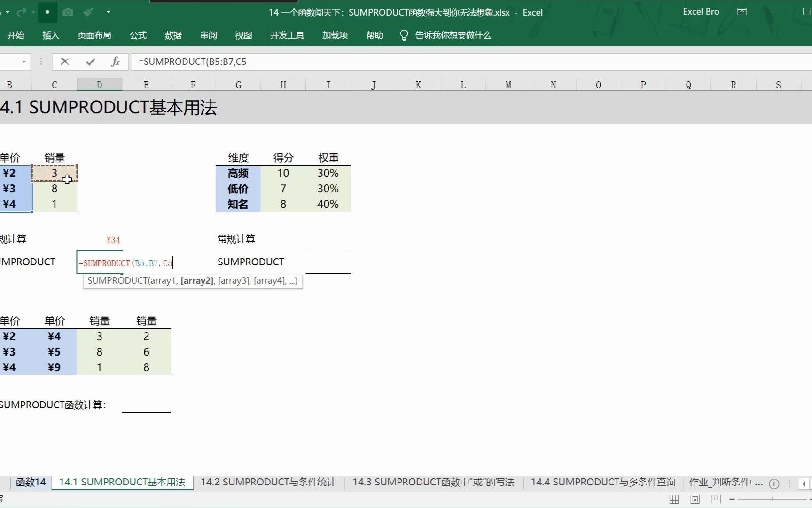Click score cell with value 10

click(x=283, y=173)
